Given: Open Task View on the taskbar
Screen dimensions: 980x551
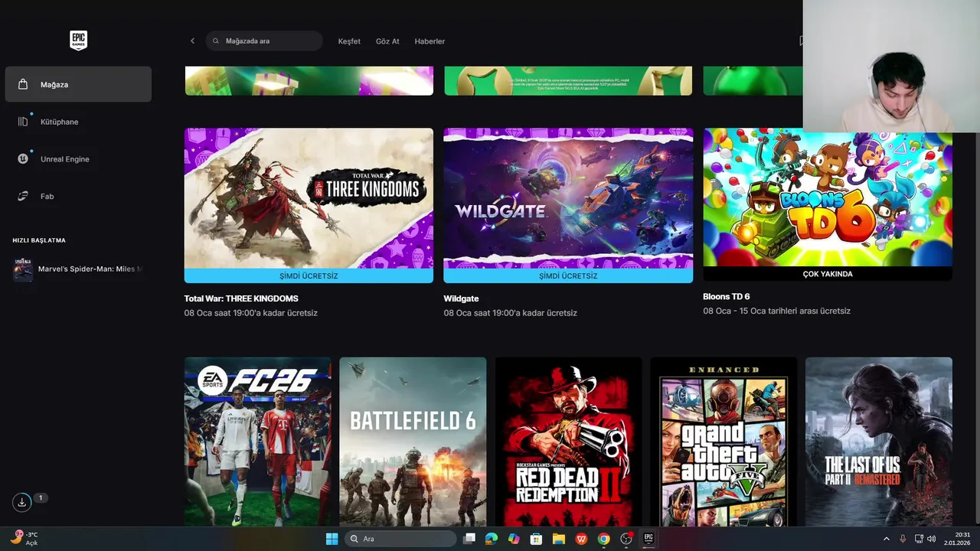Looking at the screenshot, I should (x=469, y=539).
